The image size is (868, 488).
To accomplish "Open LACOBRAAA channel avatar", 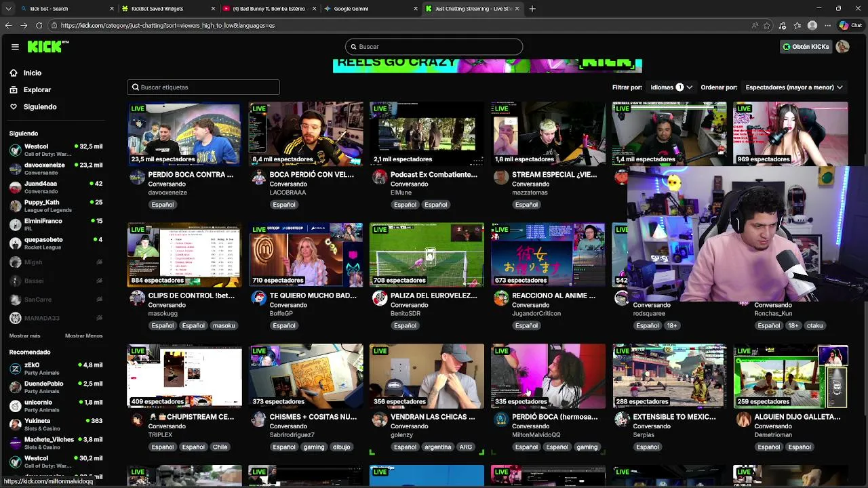I will 258,178.
